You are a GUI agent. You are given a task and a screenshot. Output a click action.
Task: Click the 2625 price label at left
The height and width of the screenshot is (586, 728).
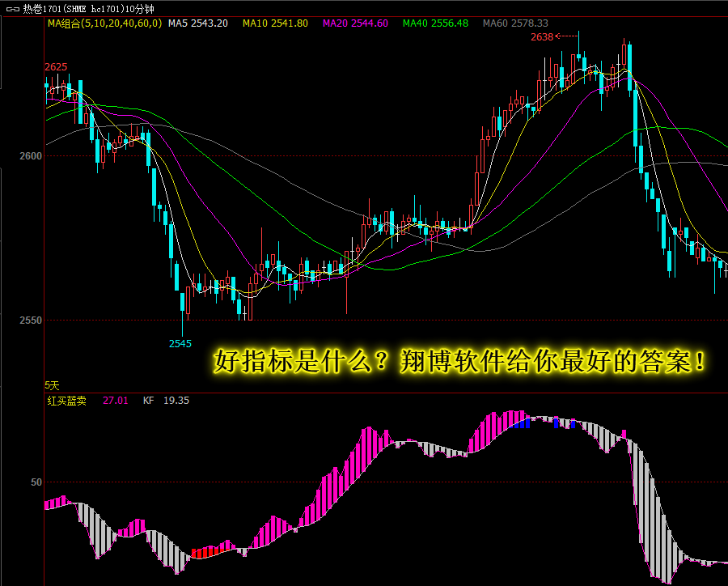point(56,67)
